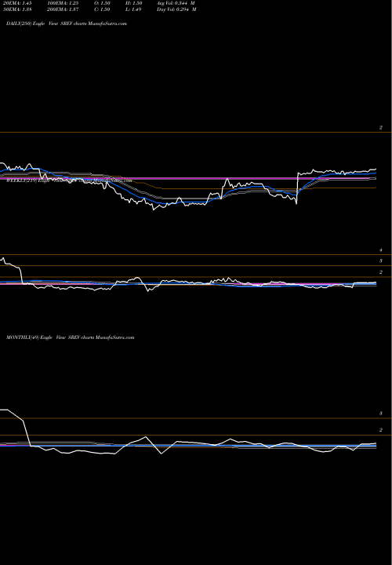The image size is (392, 565).
Task: Click the weekly chart's '3' price axis label
Action: point(381,261)
